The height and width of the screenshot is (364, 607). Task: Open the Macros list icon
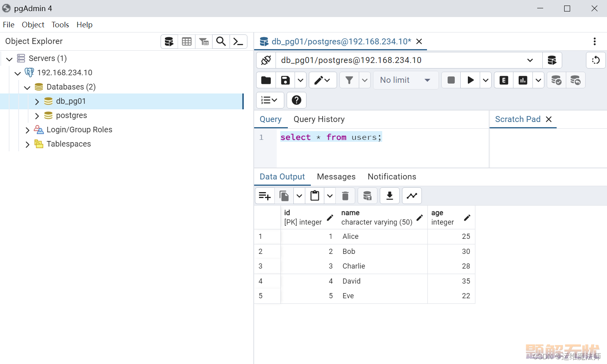point(270,100)
